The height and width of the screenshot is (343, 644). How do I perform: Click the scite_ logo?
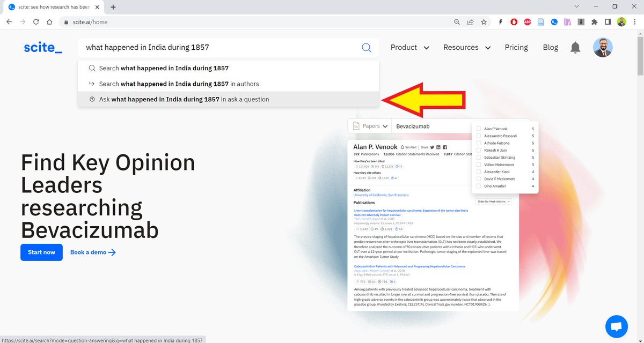tap(43, 48)
